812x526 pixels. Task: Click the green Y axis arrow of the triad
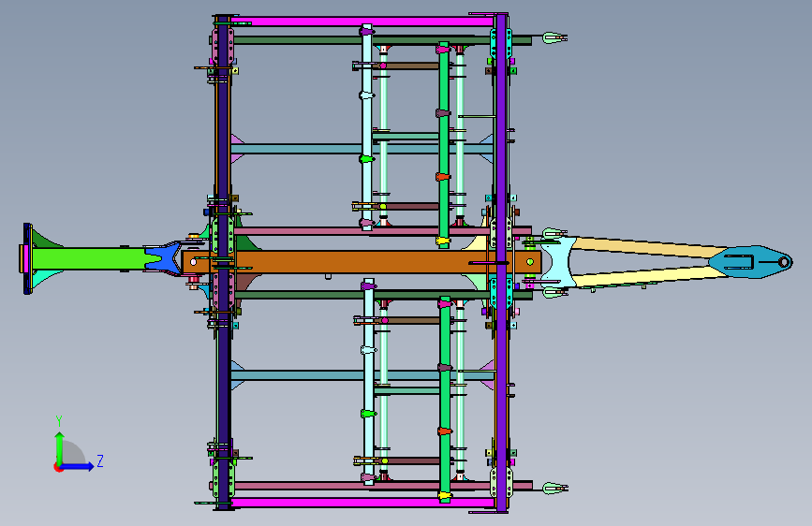click(x=60, y=447)
